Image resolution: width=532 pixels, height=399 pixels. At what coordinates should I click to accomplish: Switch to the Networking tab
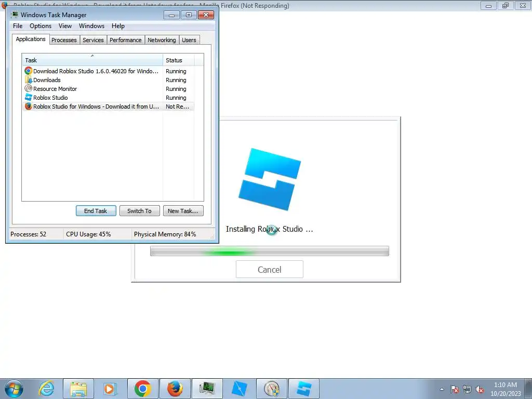coord(162,40)
